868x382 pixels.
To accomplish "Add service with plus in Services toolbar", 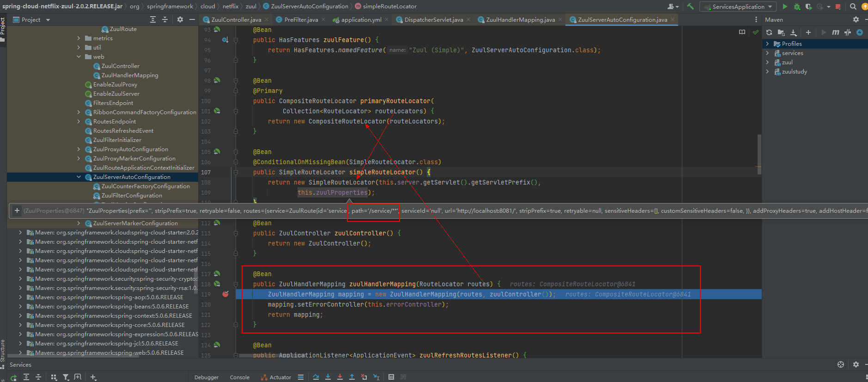I will click(93, 377).
